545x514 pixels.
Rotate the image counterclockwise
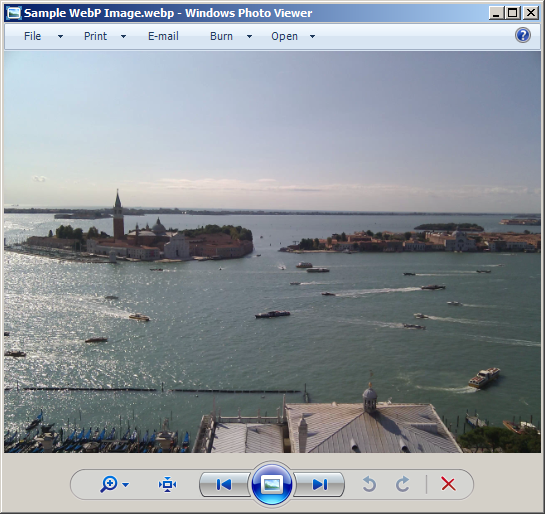point(369,484)
